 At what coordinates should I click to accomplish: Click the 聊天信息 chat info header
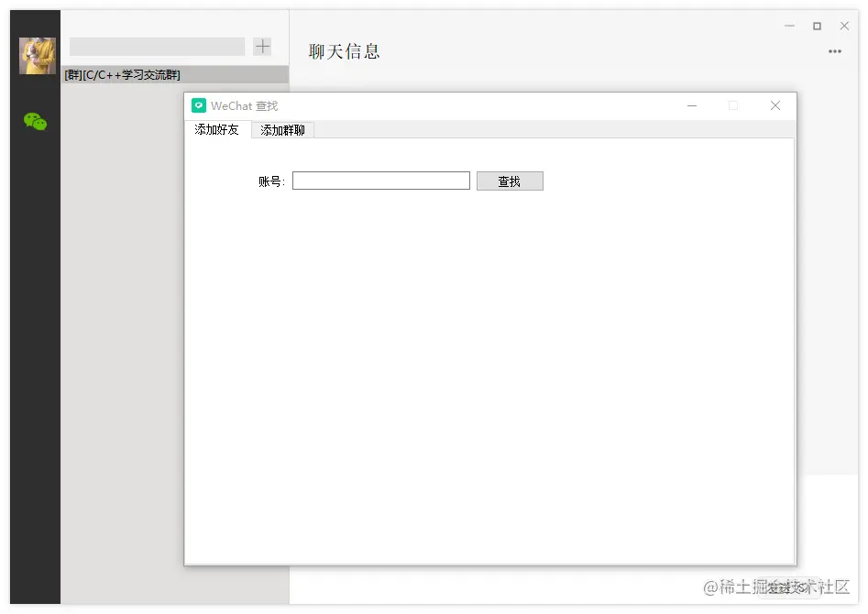point(344,51)
